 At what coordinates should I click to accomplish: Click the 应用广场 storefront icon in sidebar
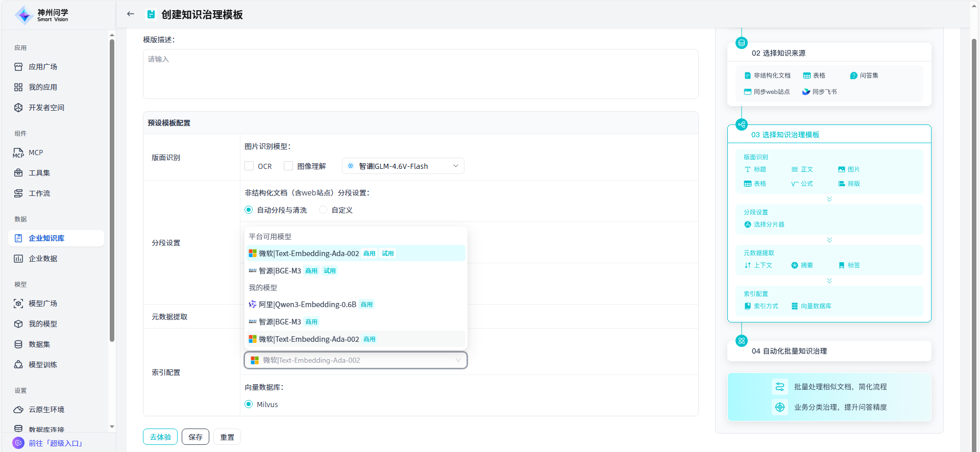click(x=18, y=67)
